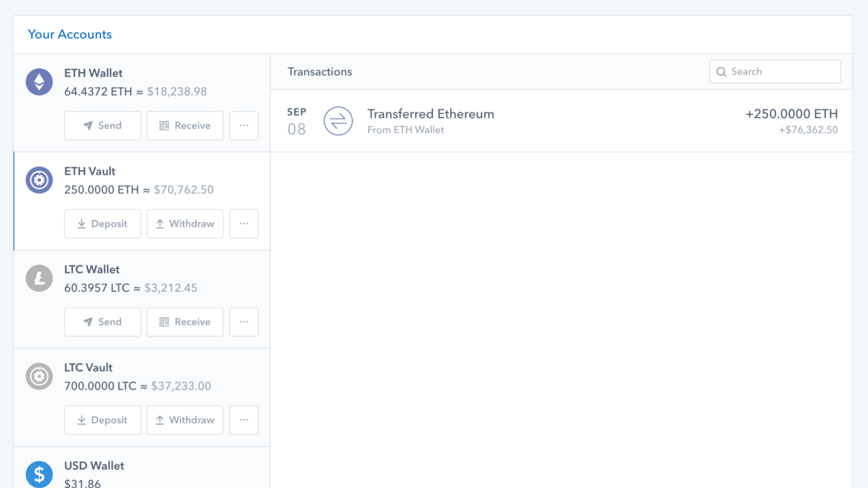Image resolution: width=868 pixels, height=488 pixels.
Task: Click the USD Wallet dollar icon
Action: 39,474
